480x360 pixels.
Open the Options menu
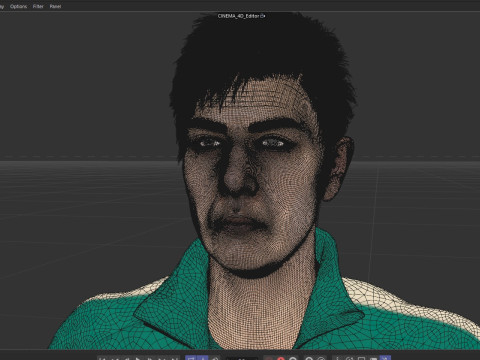coord(18,6)
